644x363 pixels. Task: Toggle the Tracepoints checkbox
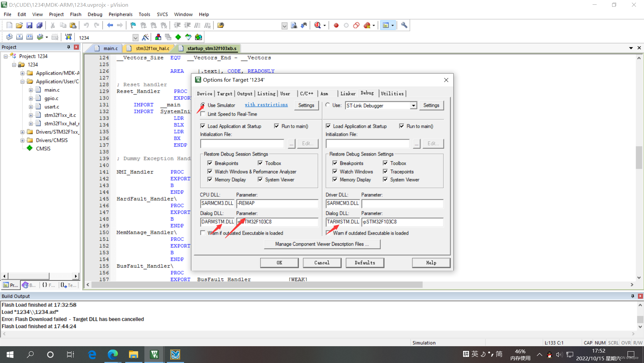(385, 171)
